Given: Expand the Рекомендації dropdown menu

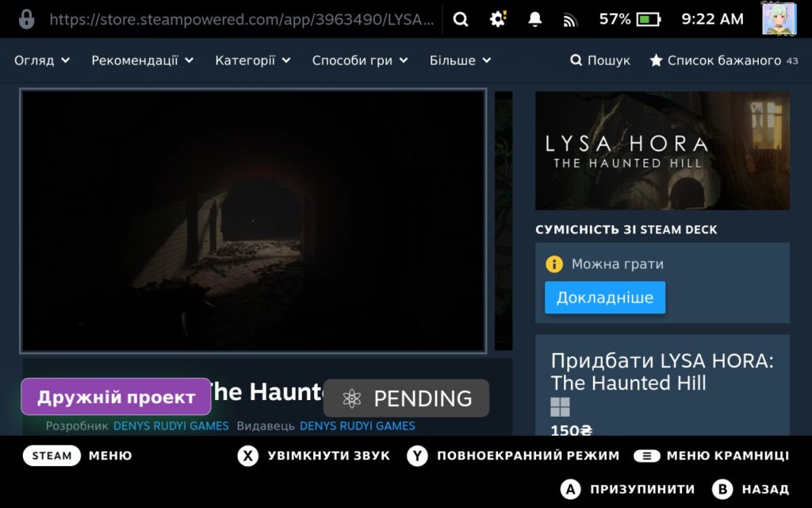Looking at the screenshot, I should [143, 60].
